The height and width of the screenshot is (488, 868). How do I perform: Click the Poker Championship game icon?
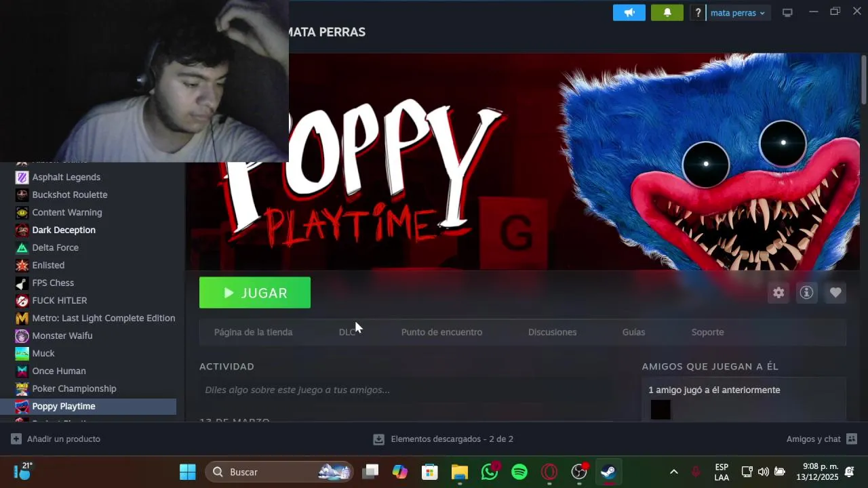pos(22,388)
